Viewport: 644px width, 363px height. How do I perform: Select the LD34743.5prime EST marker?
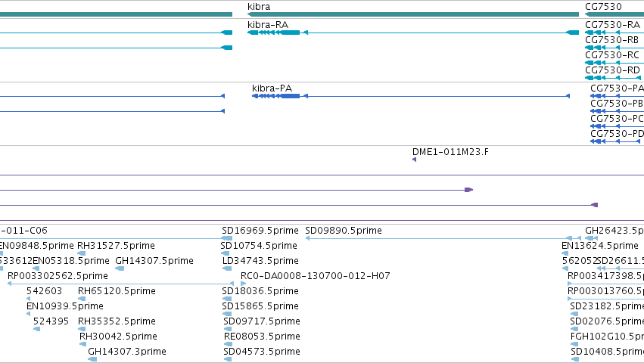coord(227,268)
